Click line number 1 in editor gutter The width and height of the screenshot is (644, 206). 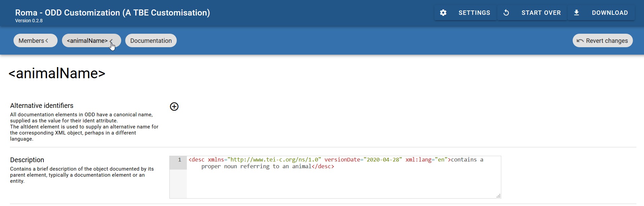(179, 160)
